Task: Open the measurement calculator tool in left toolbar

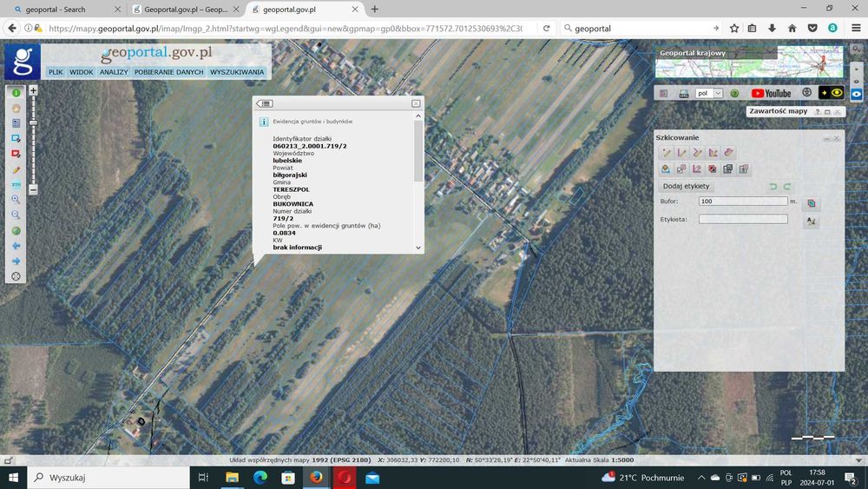Action: (16, 123)
